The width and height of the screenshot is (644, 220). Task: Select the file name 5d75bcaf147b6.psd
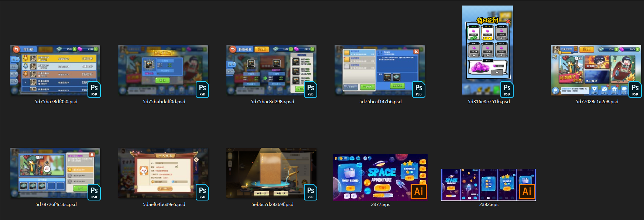coord(381,101)
